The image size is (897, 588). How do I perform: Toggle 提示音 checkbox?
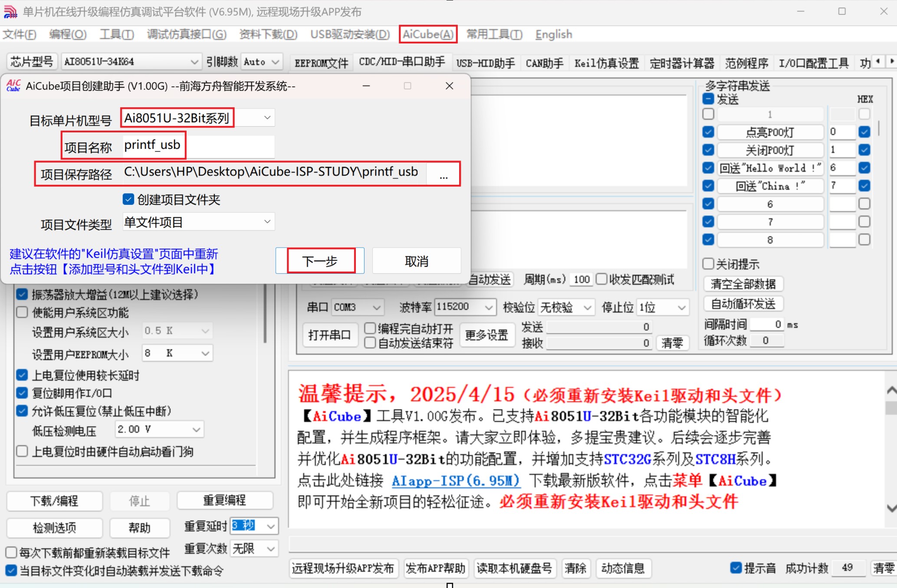click(736, 568)
